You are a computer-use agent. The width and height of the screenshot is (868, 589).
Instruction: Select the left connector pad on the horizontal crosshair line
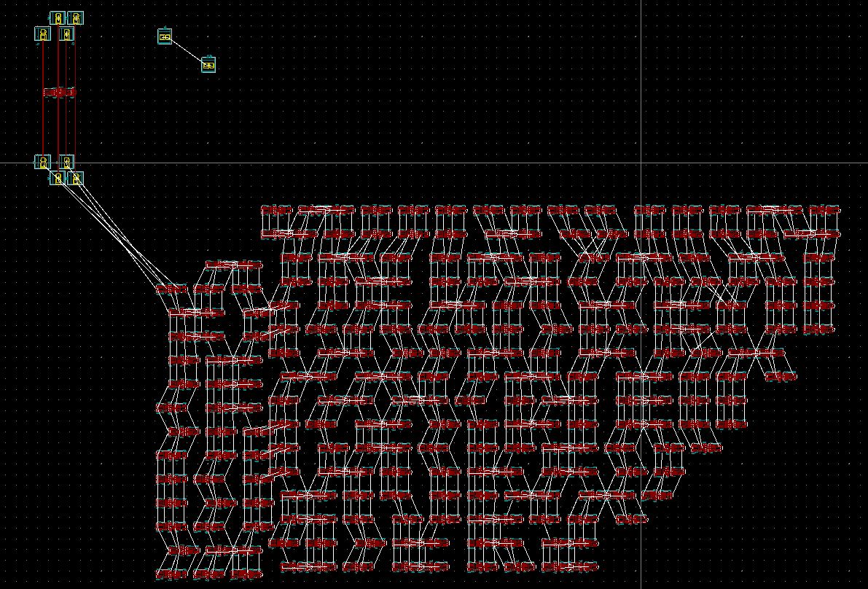[42, 163]
